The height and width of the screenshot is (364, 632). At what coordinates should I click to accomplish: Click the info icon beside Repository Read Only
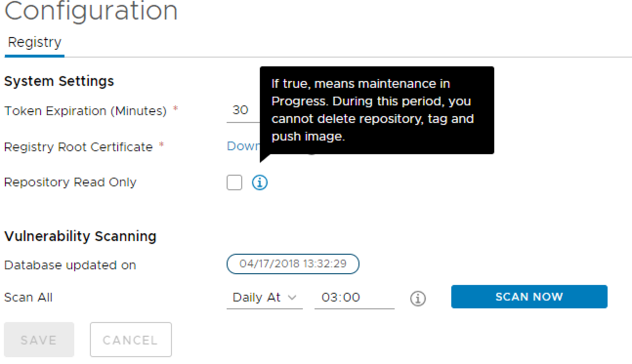260,182
